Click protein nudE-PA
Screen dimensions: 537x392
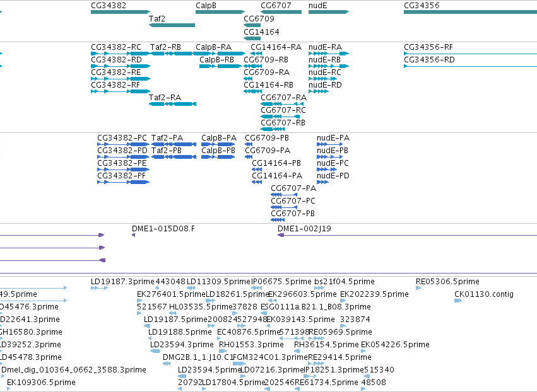pyautogui.click(x=333, y=138)
